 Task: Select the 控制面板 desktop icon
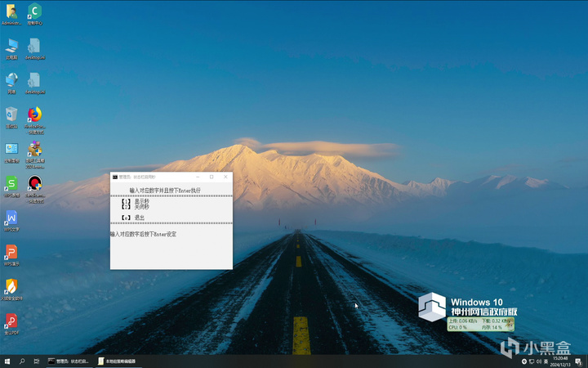(11, 152)
